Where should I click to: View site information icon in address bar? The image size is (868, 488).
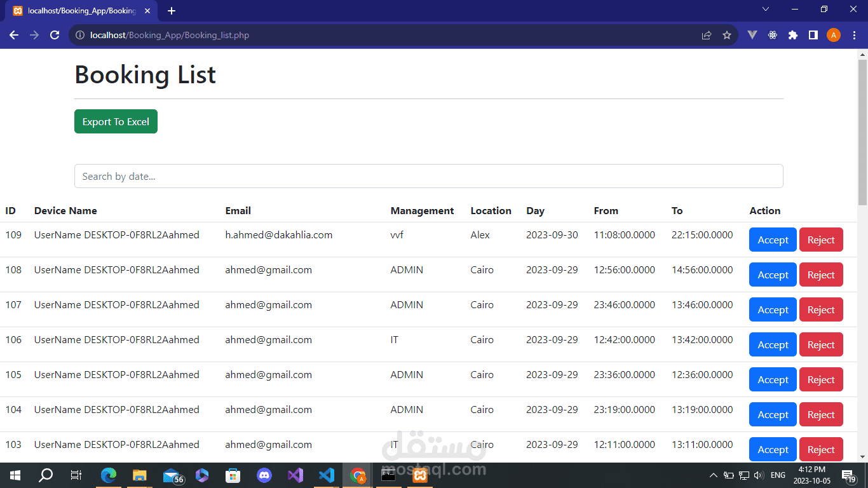tap(80, 35)
